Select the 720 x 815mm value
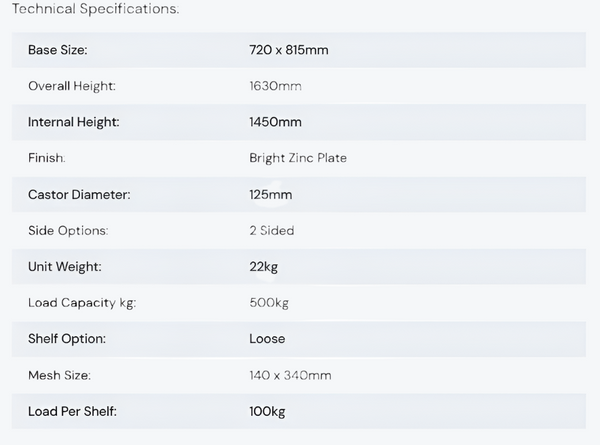 click(288, 50)
